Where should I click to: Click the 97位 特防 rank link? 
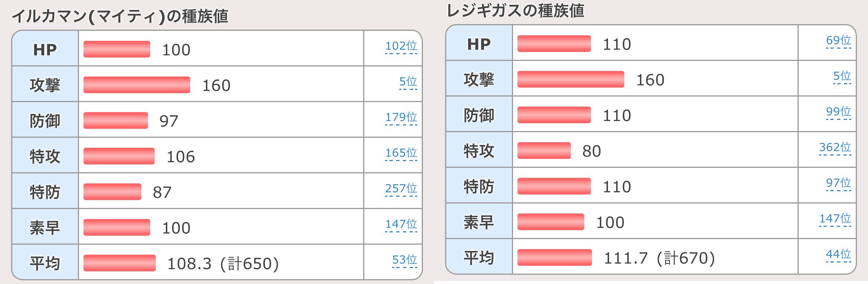click(838, 183)
